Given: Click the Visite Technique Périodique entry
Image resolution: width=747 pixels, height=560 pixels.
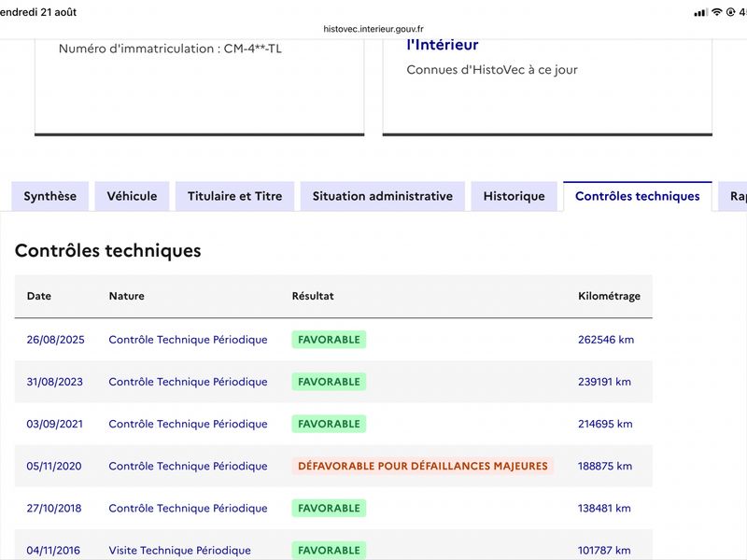Looking at the screenshot, I should click(x=179, y=551).
